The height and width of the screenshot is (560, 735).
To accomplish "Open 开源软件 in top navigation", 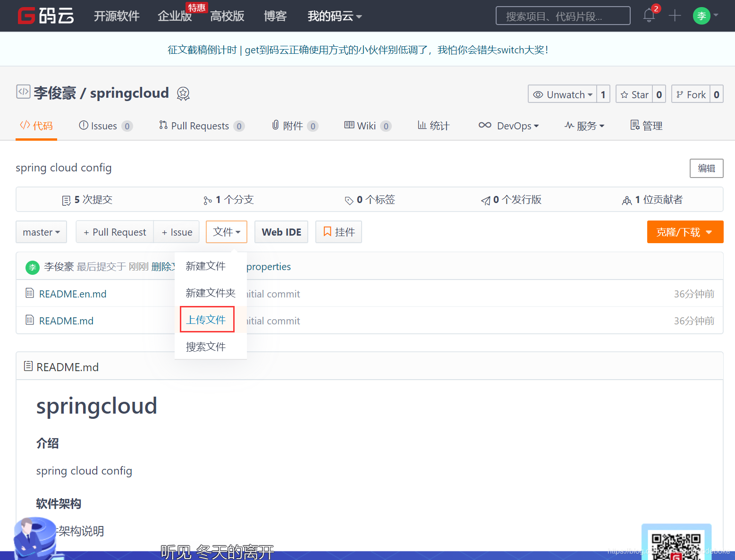I will tap(117, 16).
